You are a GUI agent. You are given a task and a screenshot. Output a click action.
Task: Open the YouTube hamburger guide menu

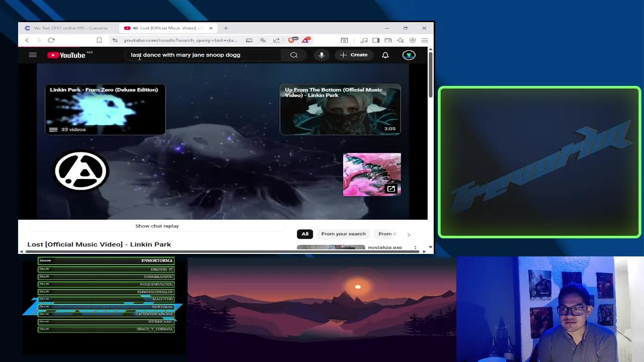pyautogui.click(x=33, y=55)
